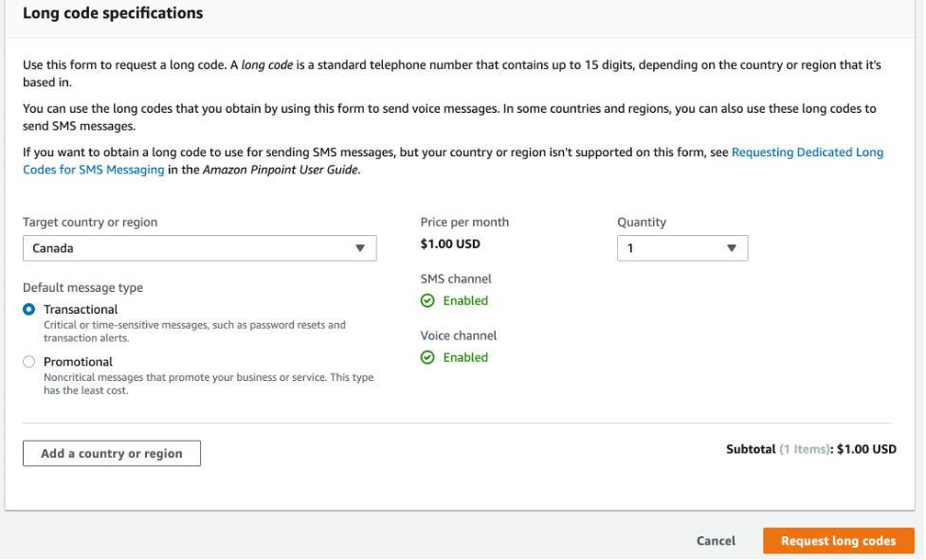Image resolution: width=926 pixels, height=560 pixels.
Task: Click the Transactional description text about critical messages
Action: click(194, 331)
